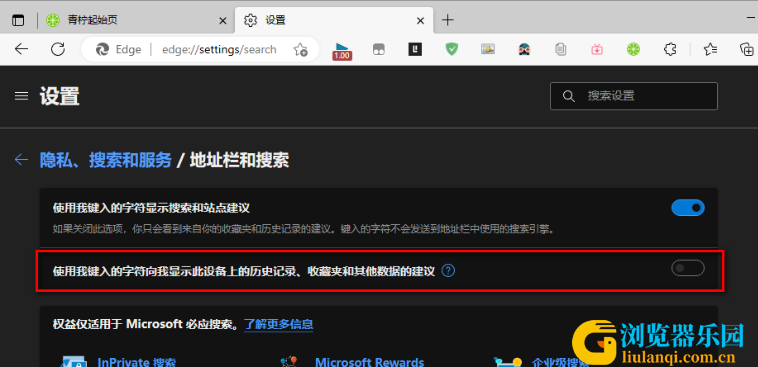Switch to the 青柠起始页 tab
The width and height of the screenshot is (758, 367).
[x=135, y=20]
